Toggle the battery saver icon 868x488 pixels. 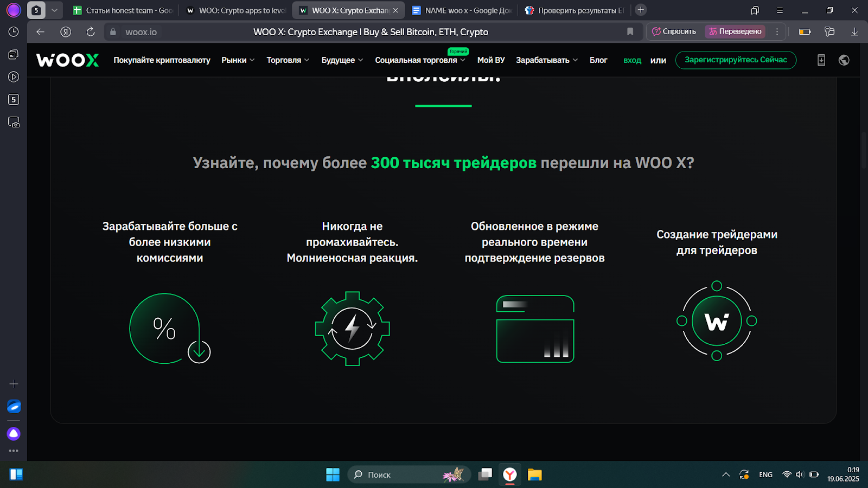tap(805, 32)
